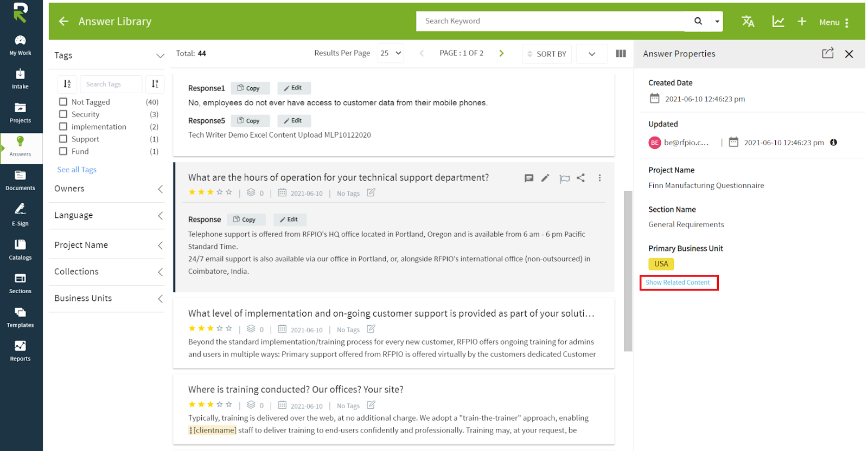The width and height of the screenshot is (868, 451).
Task: Expand the Owners filter section
Action: 107,189
